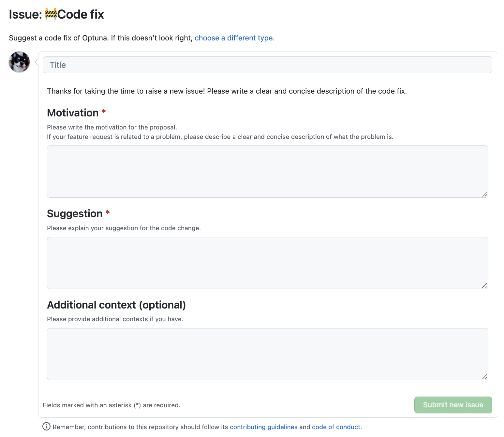Click the construction barrier emoji in heading
This screenshot has height=437, width=504.
51,14
